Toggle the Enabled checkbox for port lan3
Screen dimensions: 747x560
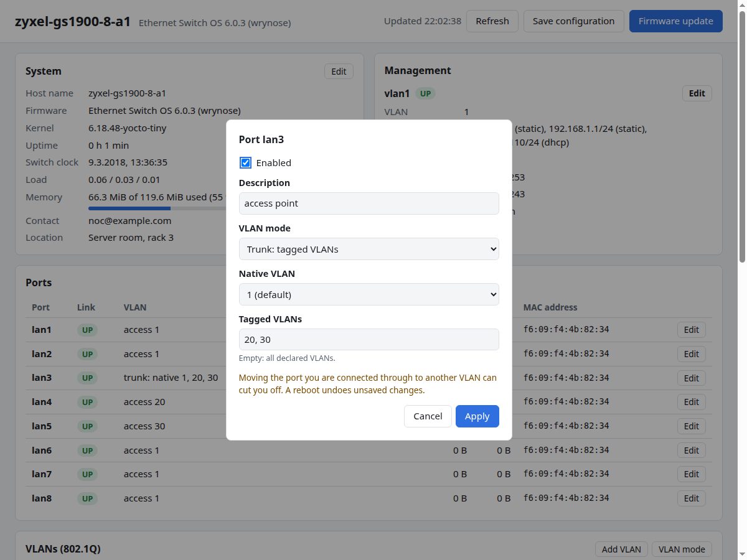coord(245,163)
